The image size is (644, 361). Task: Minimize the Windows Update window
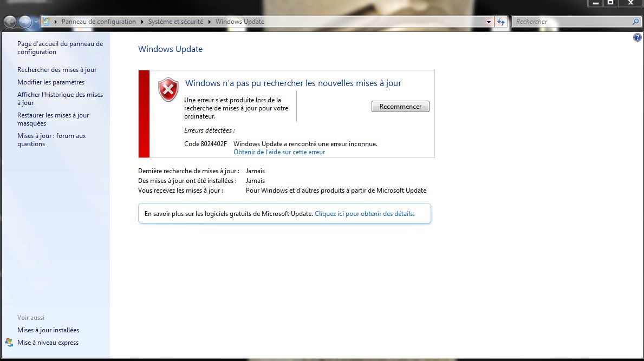[x=596, y=3]
